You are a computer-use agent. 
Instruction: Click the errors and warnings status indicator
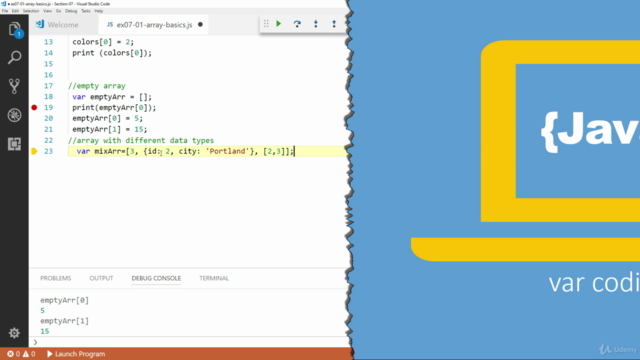pos(21,354)
